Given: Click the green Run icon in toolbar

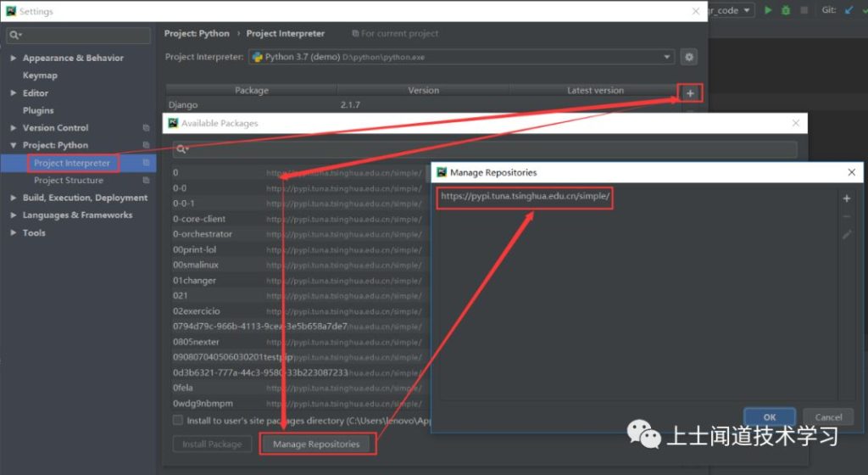Looking at the screenshot, I should click(x=768, y=10).
